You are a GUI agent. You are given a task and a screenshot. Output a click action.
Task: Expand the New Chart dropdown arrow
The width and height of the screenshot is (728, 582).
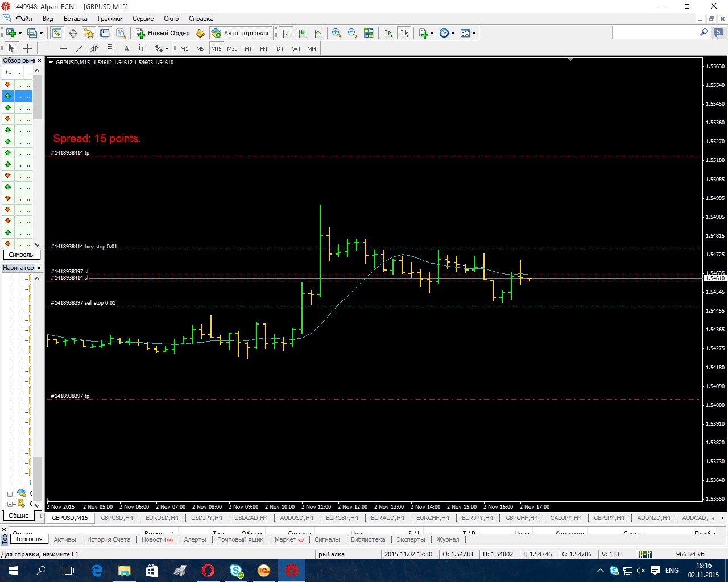tap(20, 33)
